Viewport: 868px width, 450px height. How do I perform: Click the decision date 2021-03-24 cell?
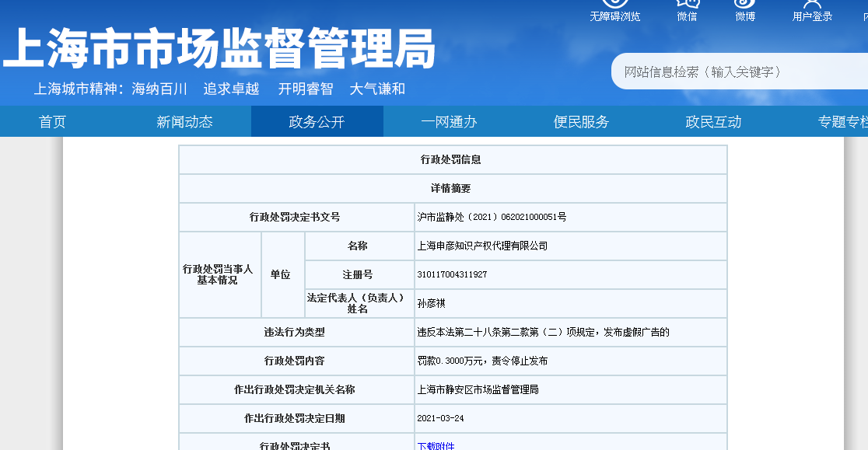(440, 418)
